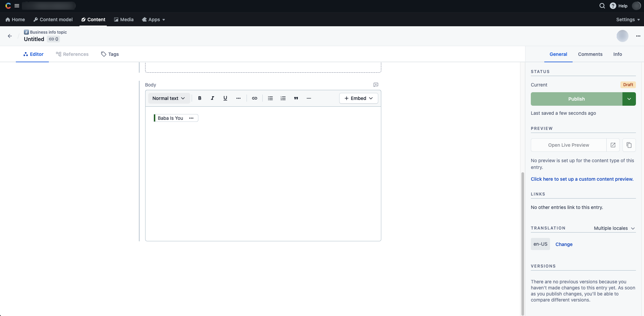Screen dimensions: 644x316
Task: Click the collaborator avatar in entry header
Action: tap(622, 36)
